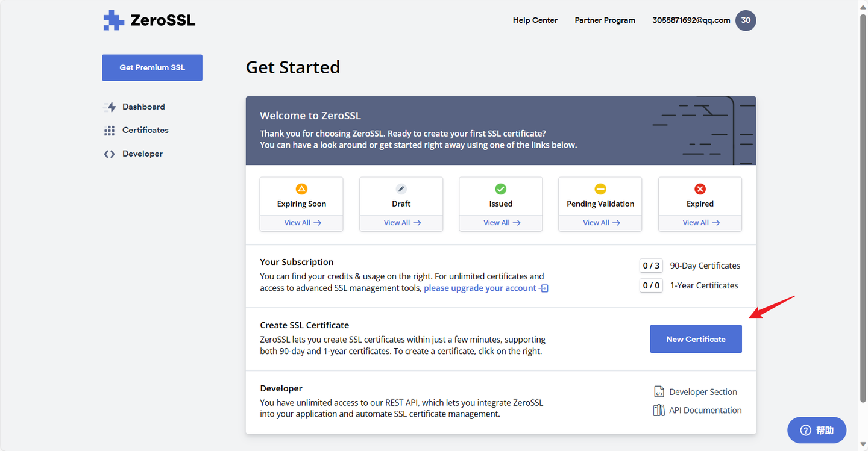This screenshot has width=868, height=451.
Task: View all Expiring Soon certificates
Action: (x=302, y=223)
